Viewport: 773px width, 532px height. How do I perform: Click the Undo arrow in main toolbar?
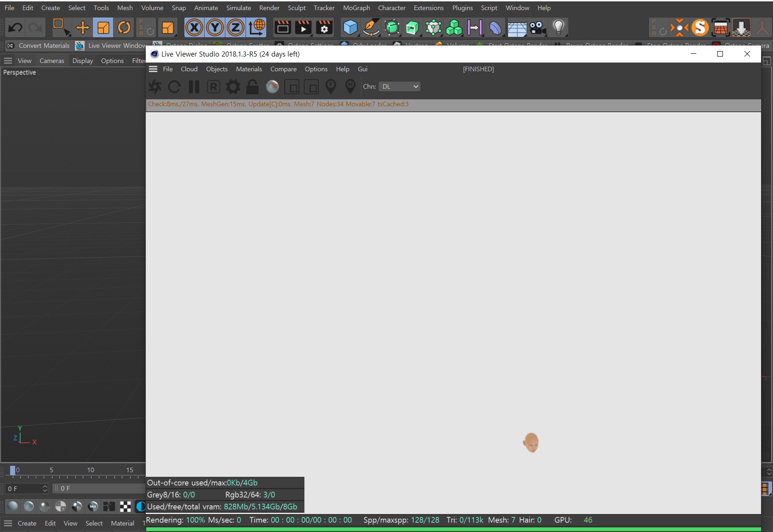tap(15, 28)
